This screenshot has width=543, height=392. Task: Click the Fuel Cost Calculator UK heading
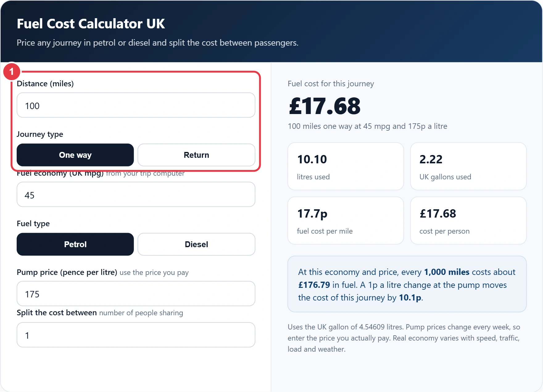(x=91, y=24)
